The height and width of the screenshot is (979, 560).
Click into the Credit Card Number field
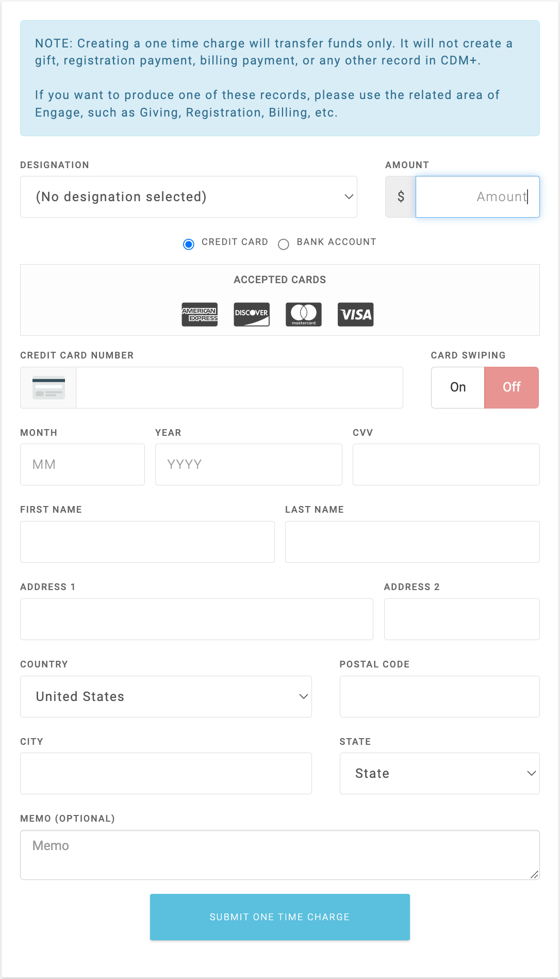tap(239, 388)
